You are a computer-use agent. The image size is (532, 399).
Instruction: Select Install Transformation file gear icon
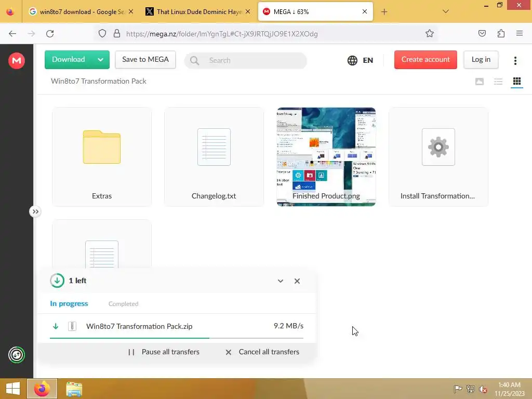point(438,147)
